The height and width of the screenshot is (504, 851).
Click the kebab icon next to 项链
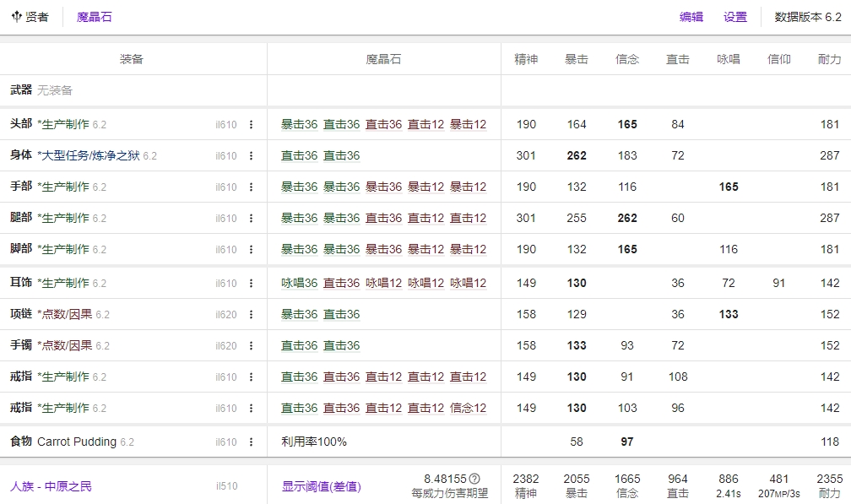pyautogui.click(x=250, y=313)
